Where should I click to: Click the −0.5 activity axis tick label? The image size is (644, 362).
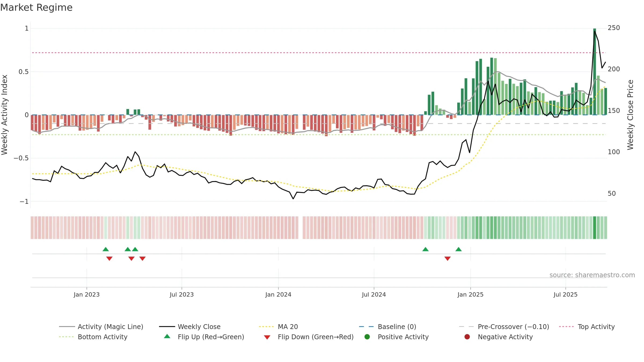coord(21,158)
